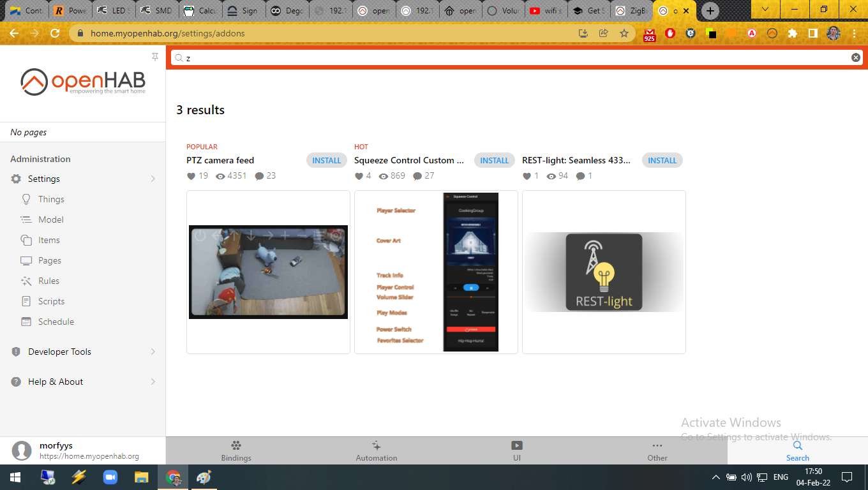Click the Developer Tools shield icon
The image size is (868, 490).
[16, 352]
